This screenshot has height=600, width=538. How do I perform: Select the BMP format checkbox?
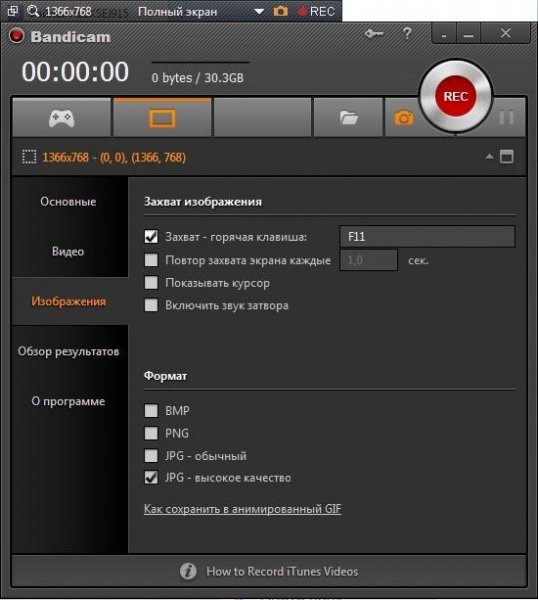(x=151, y=411)
